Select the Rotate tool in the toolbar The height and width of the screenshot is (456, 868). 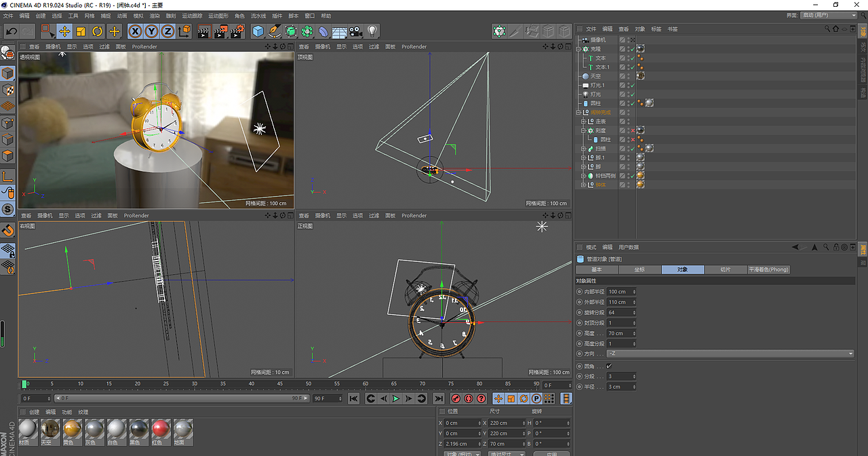click(x=97, y=31)
